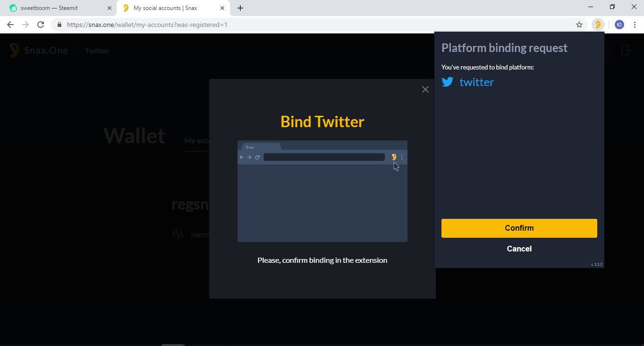Image resolution: width=644 pixels, height=346 pixels.
Task: Open the Twitter link in page header
Action: click(x=97, y=51)
